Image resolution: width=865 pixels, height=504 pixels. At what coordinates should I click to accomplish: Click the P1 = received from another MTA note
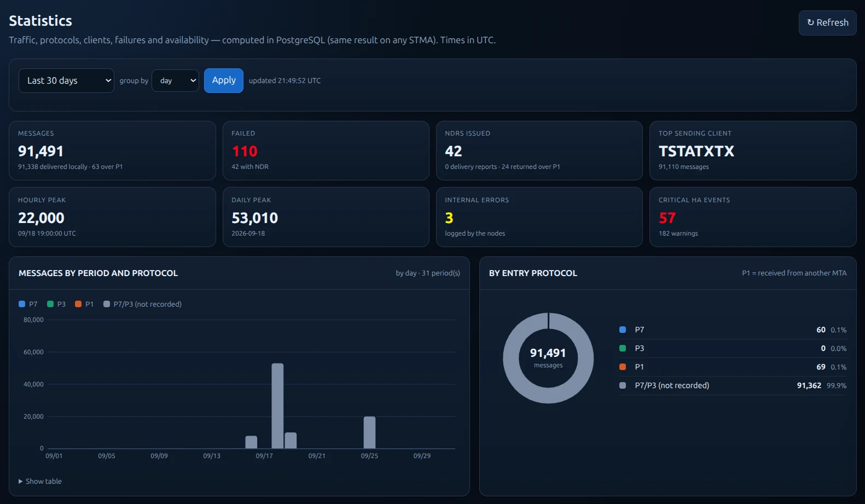coord(794,273)
